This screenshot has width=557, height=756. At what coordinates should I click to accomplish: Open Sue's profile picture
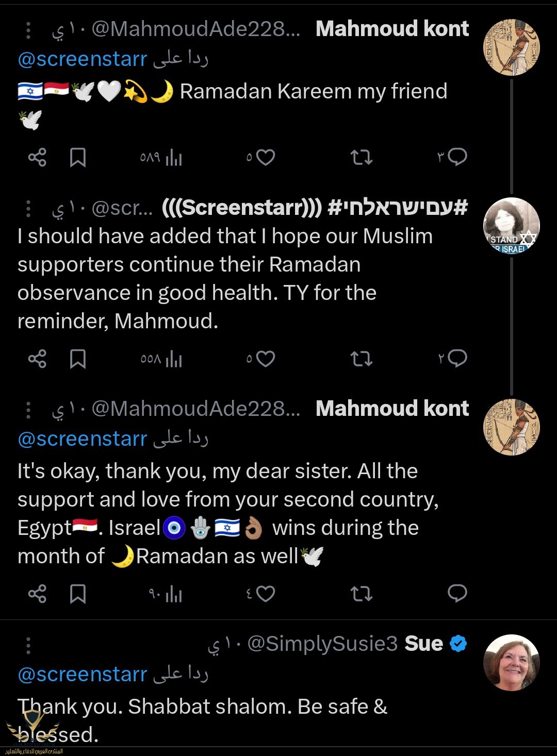point(511,662)
